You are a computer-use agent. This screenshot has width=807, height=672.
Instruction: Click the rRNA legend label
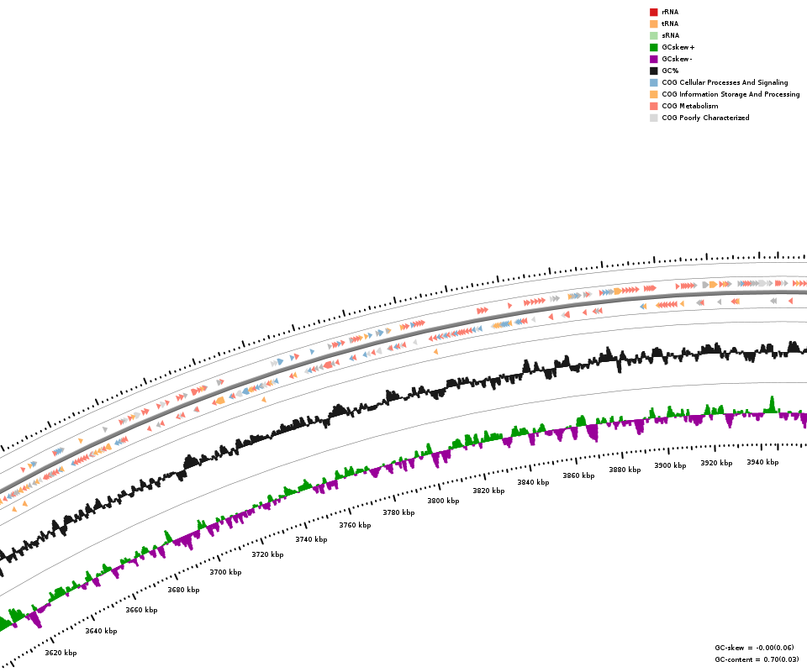(x=670, y=12)
